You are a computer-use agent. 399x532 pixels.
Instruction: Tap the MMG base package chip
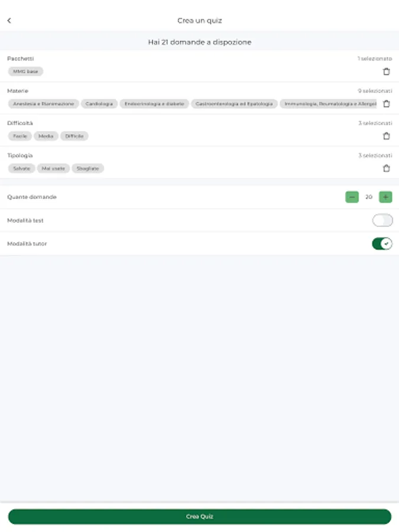point(25,72)
